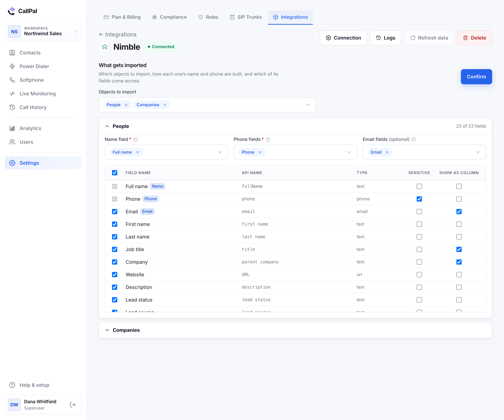Switch to the SIP Trunks tab
This screenshot has width=504, height=420.
point(246,17)
